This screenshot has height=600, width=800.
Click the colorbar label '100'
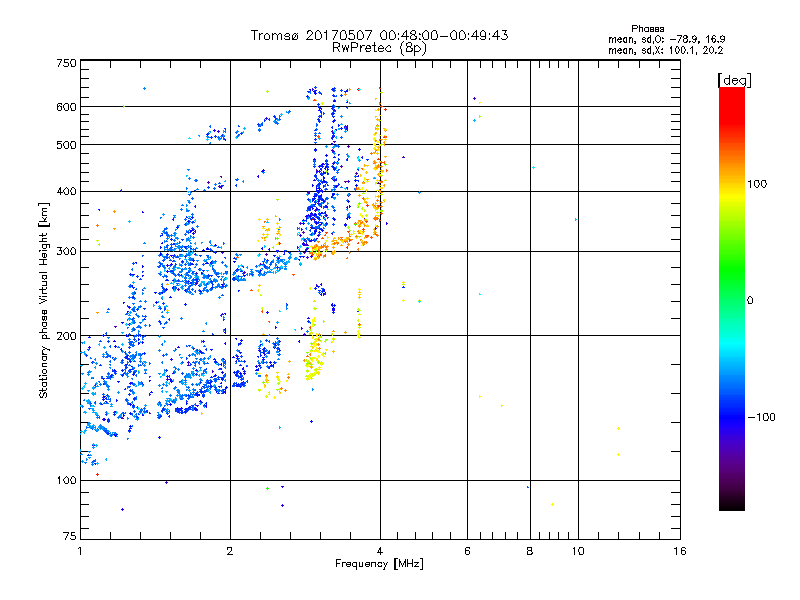pyautogui.click(x=757, y=184)
